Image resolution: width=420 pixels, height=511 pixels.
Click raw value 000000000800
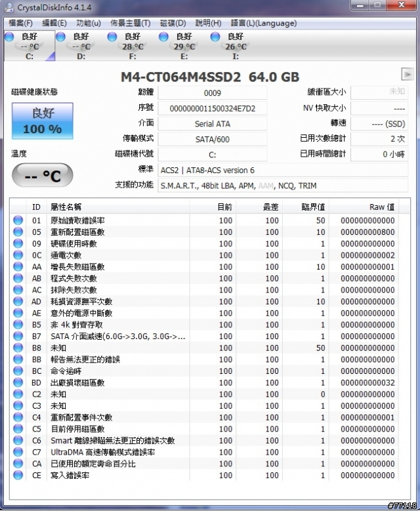pos(367,232)
